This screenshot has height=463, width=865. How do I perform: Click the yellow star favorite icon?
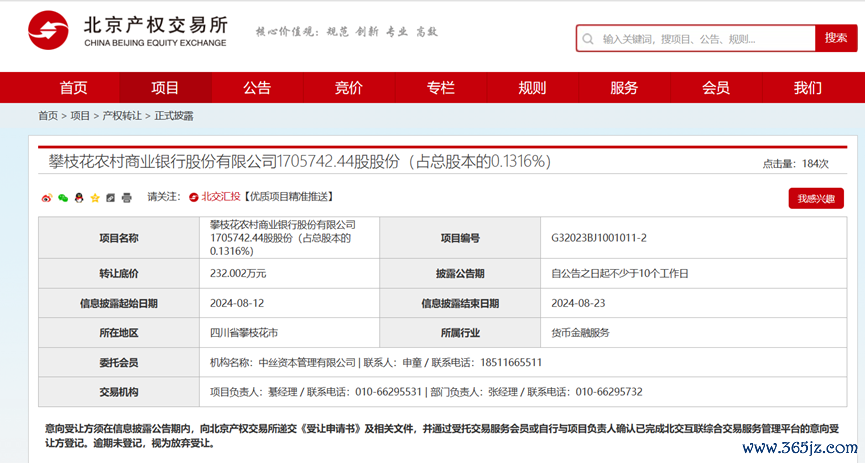[x=95, y=198]
